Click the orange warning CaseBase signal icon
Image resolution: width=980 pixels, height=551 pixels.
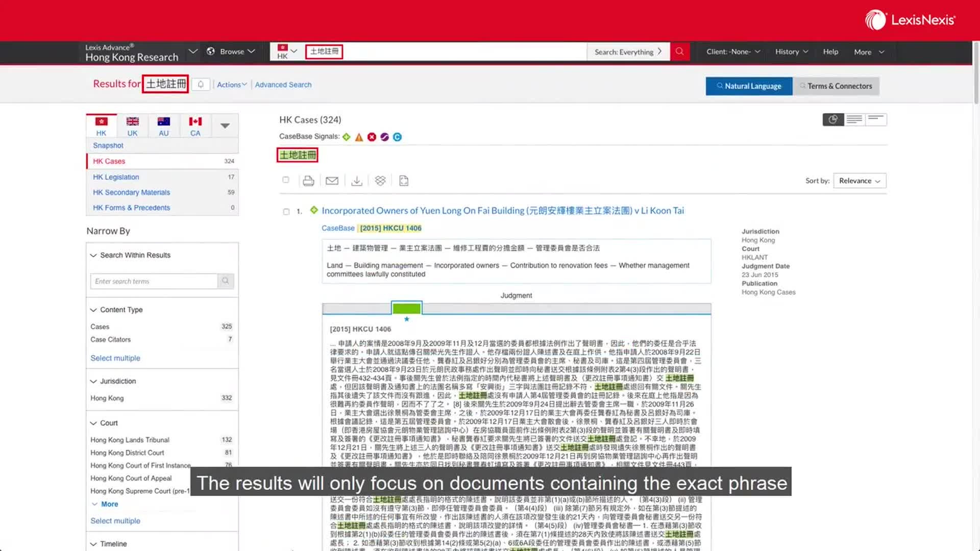(x=359, y=137)
